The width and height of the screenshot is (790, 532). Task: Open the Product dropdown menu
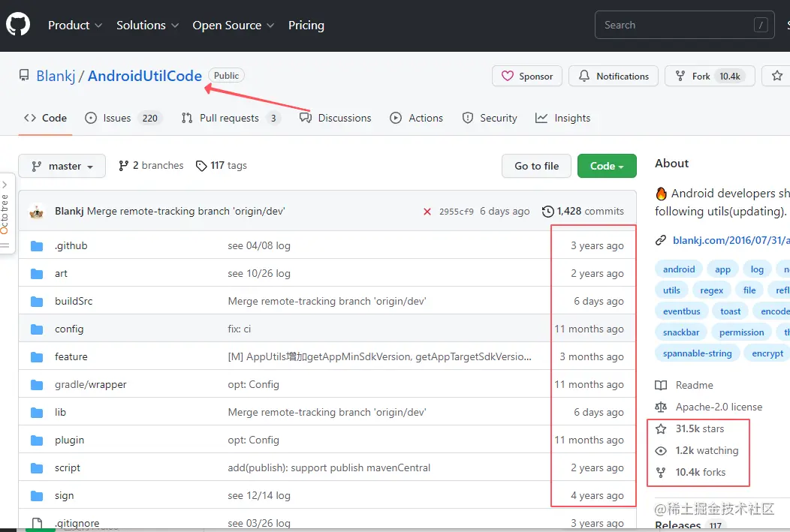[75, 26]
